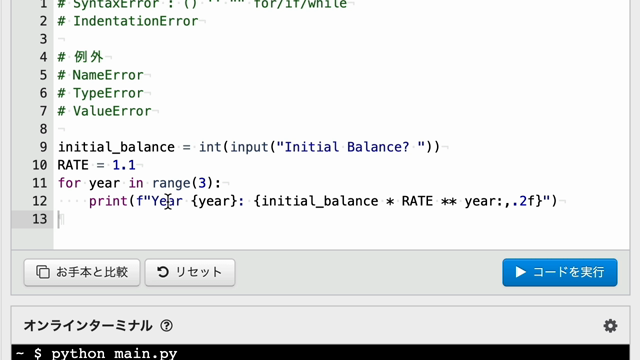Click the RATE = 1.1 line

pos(96,165)
